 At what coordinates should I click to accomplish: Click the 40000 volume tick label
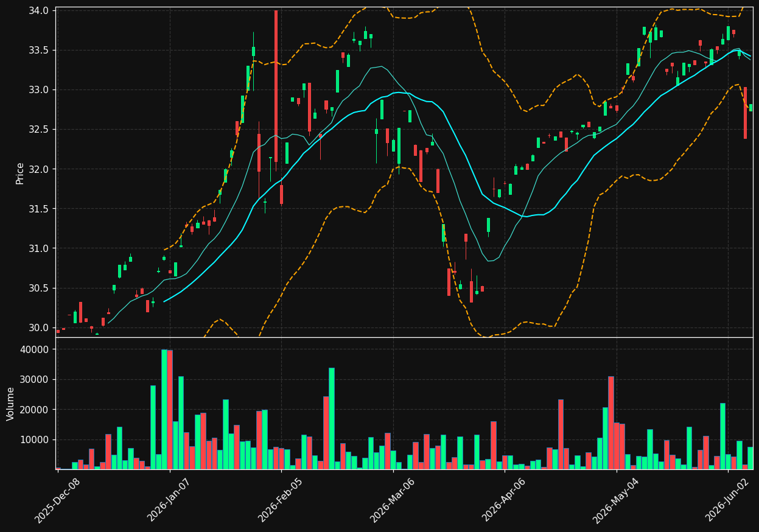pos(37,350)
